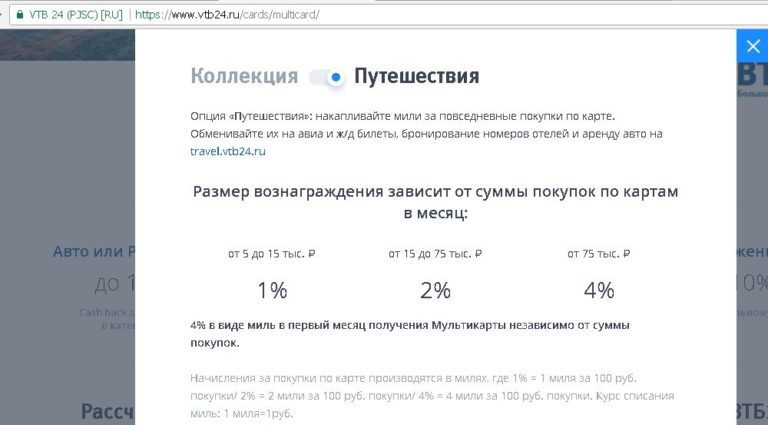
Task: Close the popup with the blue X
Action: (751, 46)
